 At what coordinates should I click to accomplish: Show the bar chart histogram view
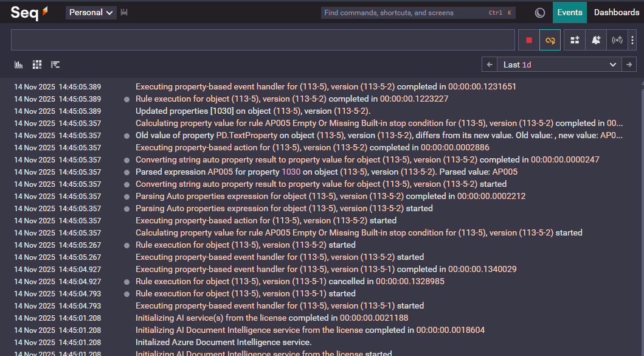point(19,65)
